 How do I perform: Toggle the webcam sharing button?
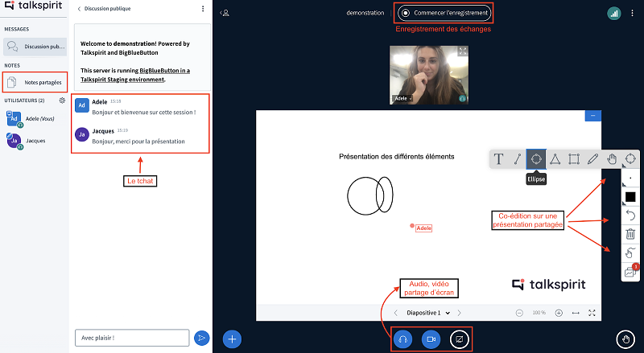(431, 339)
